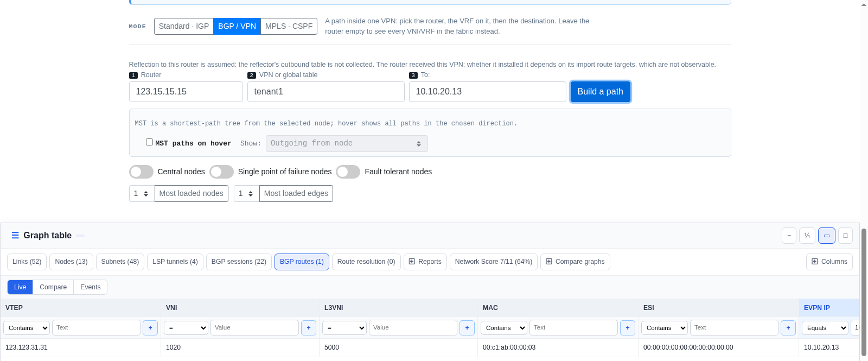The image size is (868, 361).
Task: Add a VNI filter with the plus icon
Action: click(309, 328)
